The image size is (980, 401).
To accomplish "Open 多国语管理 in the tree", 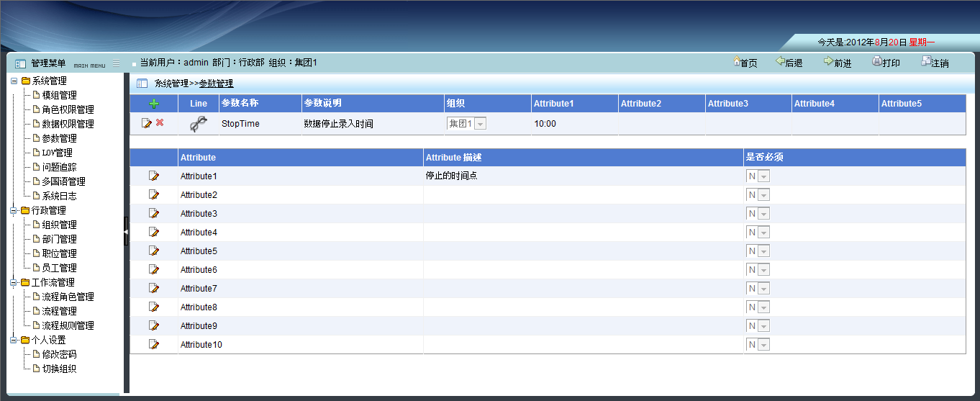I will point(63,181).
